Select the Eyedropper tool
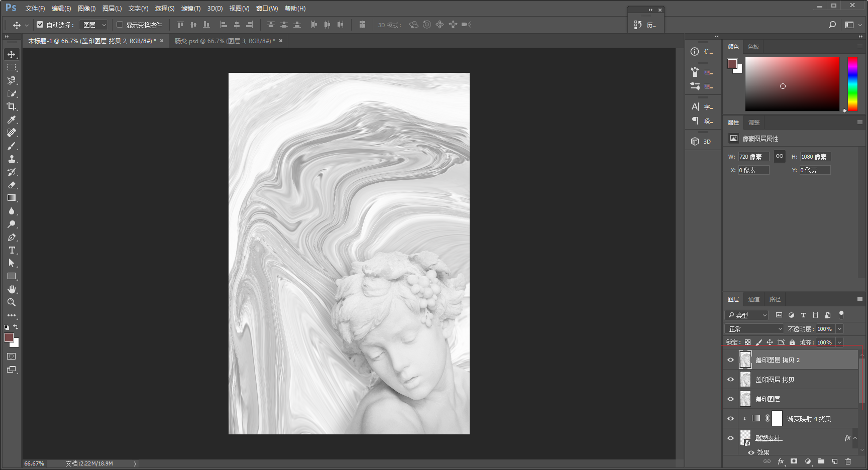 [12, 120]
